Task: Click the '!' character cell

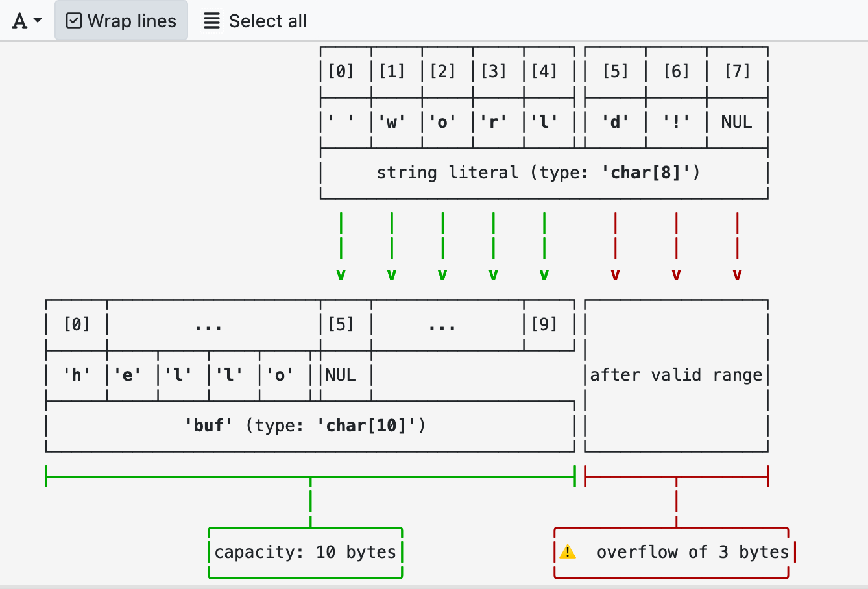Action: (x=676, y=122)
